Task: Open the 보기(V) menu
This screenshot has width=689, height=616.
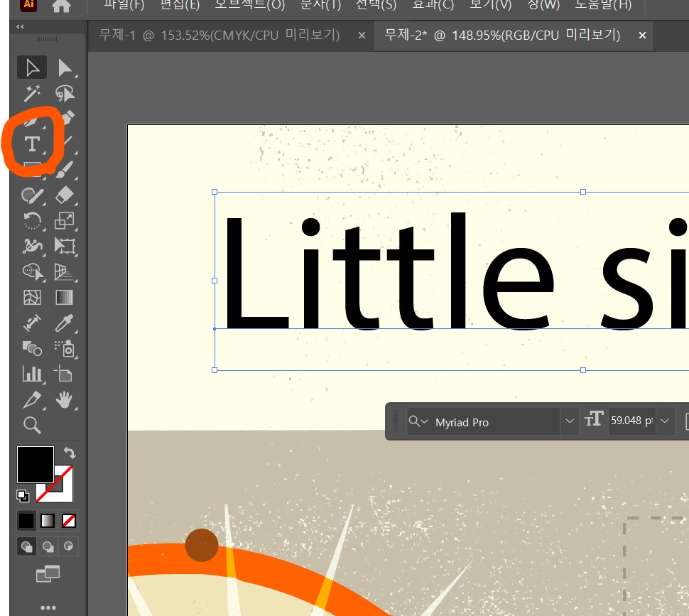Action: pyautogui.click(x=490, y=5)
